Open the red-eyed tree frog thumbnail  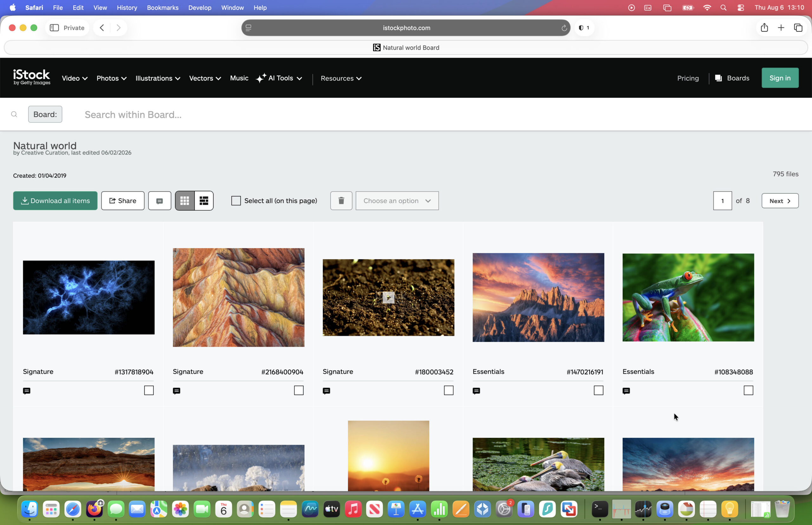(x=688, y=298)
